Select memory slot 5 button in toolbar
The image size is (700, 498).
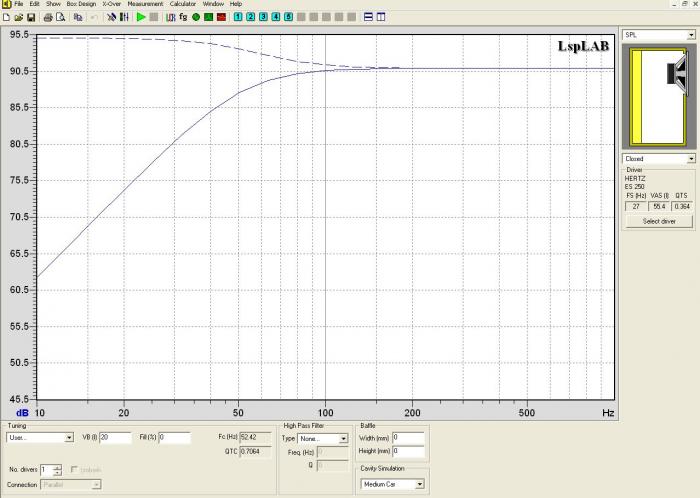[289, 17]
